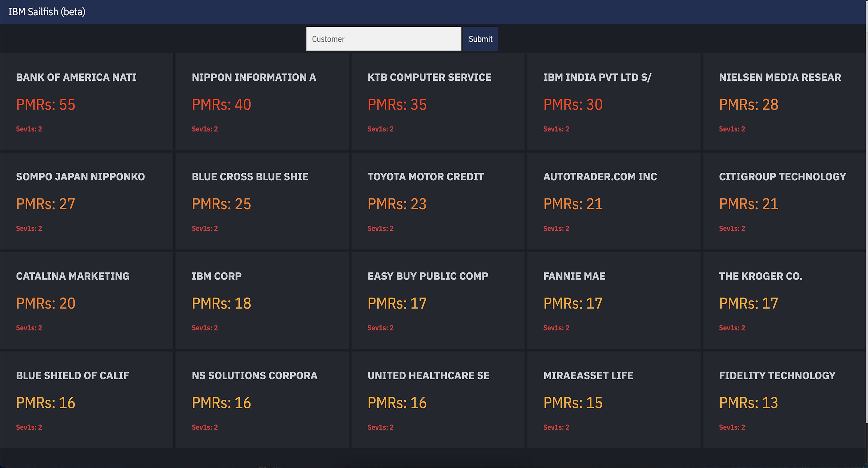Click PMRs: 17 under FANNIE MAE
Screen dimensions: 868x468
coord(573,303)
